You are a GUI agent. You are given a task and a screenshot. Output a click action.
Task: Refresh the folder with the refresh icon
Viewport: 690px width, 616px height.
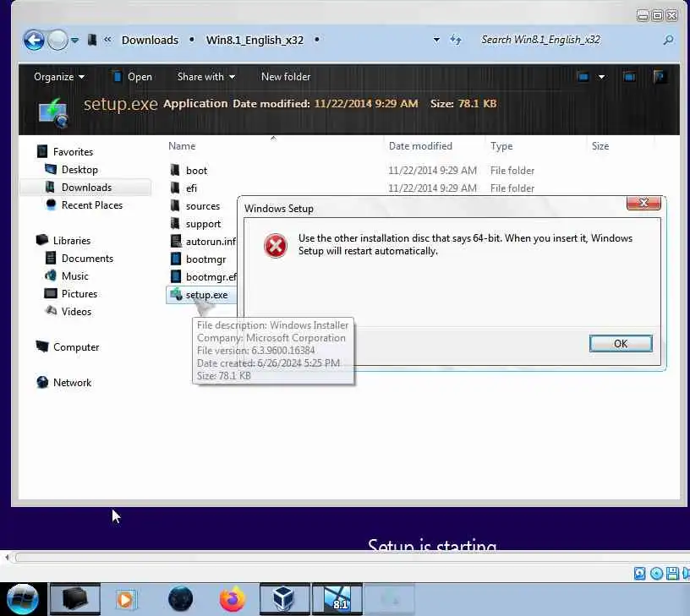[x=456, y=40]
